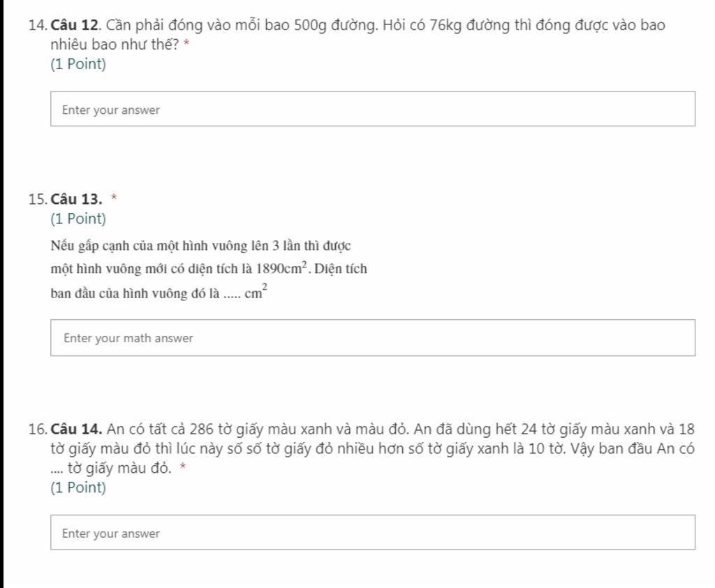The image size is (715, 588).
Task: Click '(1 Point)' label under Câu 14
Action: pos(78,487)
